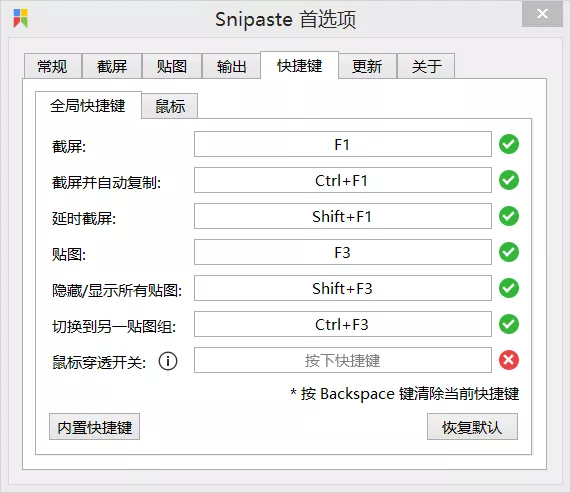Click the 鼠标穿透开关 label text
The image size is (571, 493).
[x=99, y=362]
